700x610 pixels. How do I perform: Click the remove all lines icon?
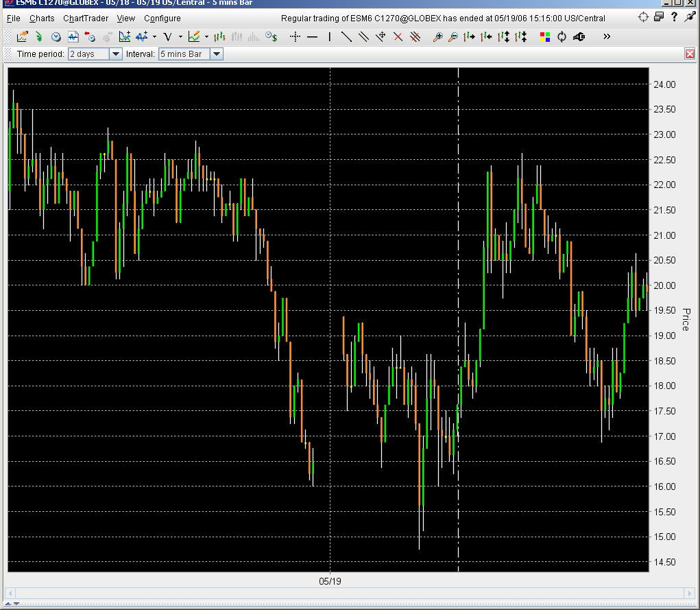pos(415,36)
